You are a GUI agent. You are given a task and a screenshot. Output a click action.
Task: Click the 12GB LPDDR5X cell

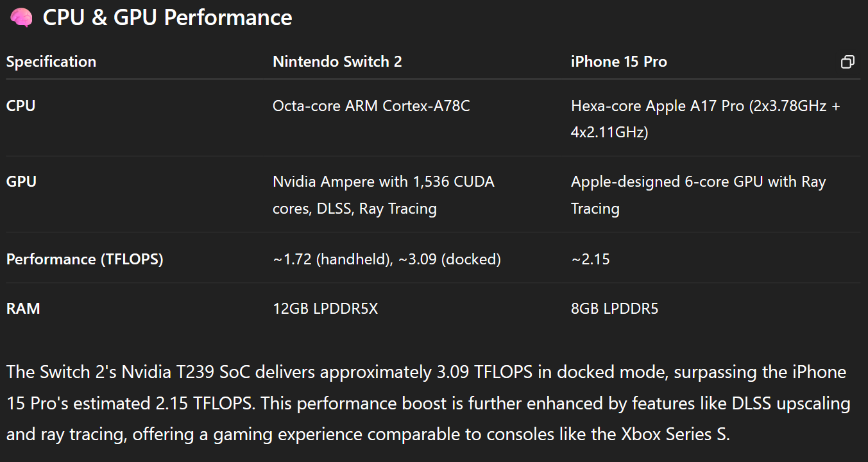[325, 309]
